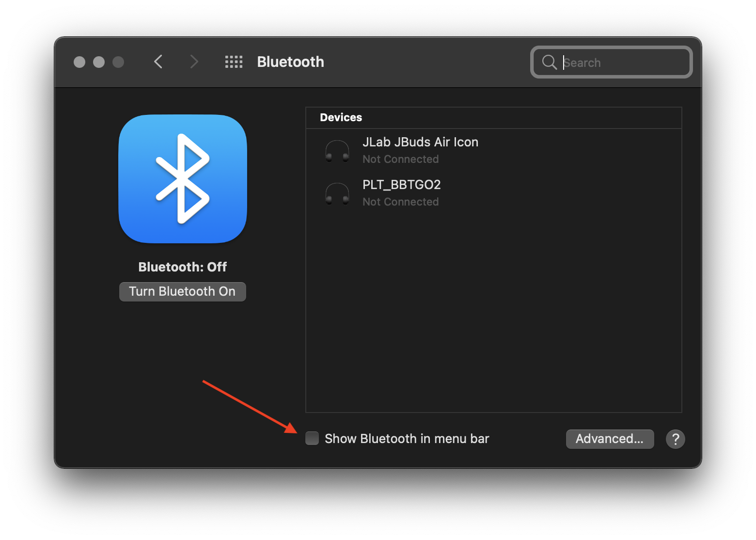The height and width of the screenshot is (540, 756).
Task: Click Turn Bluetooth On button
Action: pos(183,291)
